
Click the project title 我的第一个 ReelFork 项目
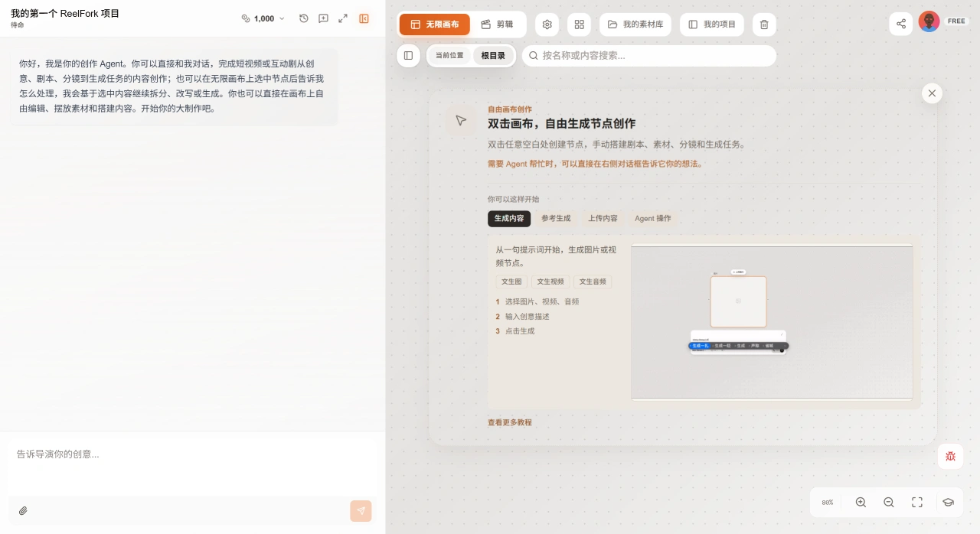point(65,14)
